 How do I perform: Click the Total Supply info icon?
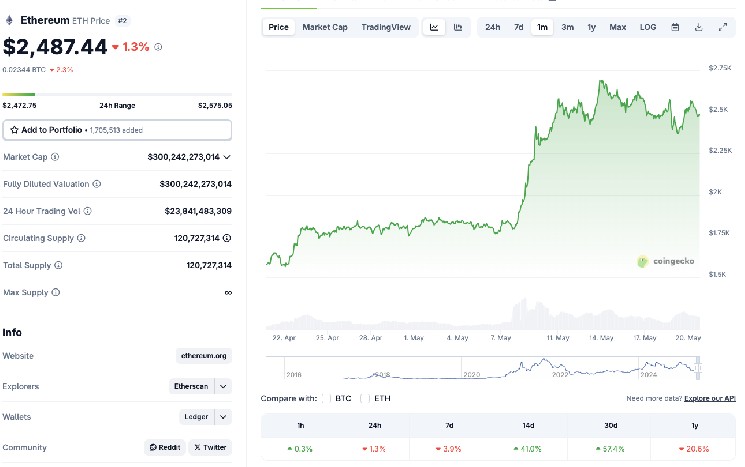(x=58, y=265)
